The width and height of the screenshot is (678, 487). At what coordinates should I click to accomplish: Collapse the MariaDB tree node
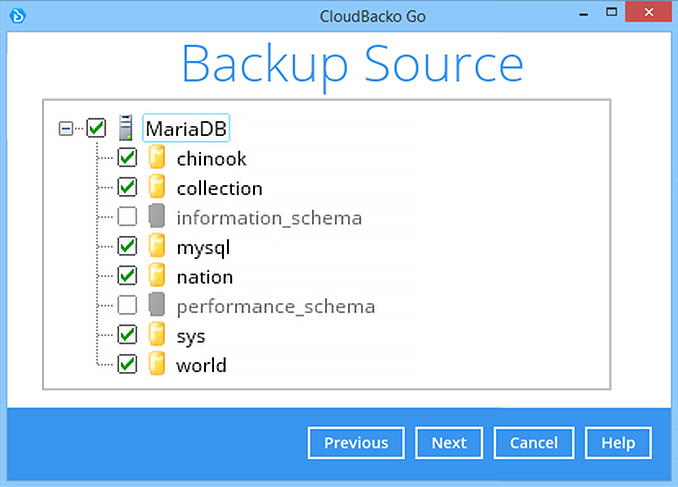(66, 128)
